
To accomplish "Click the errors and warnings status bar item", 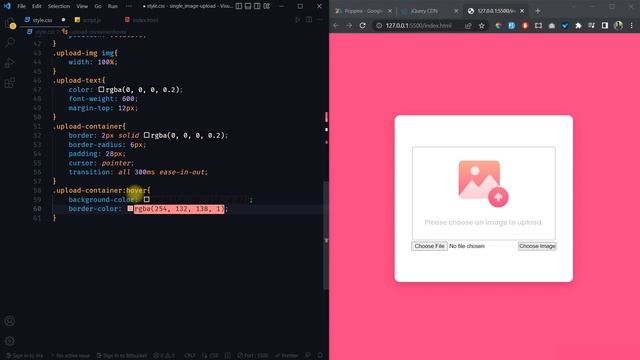I will (x=164, y=356).
